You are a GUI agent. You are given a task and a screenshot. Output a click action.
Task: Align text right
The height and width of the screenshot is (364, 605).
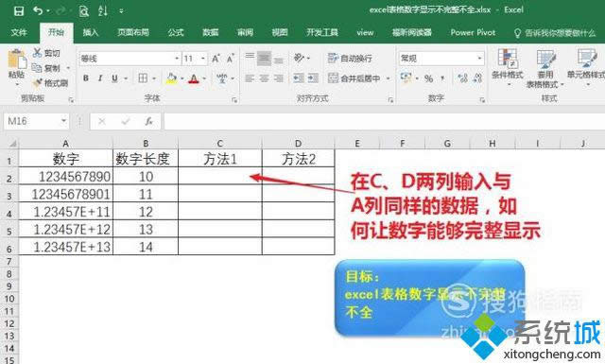coord(279,78)
